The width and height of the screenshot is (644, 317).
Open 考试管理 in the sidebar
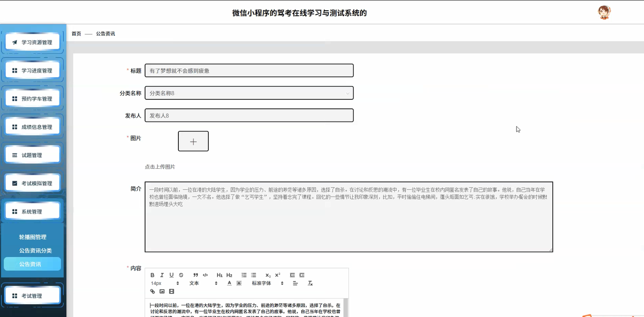pyautogui.click(x=32, y=296)
